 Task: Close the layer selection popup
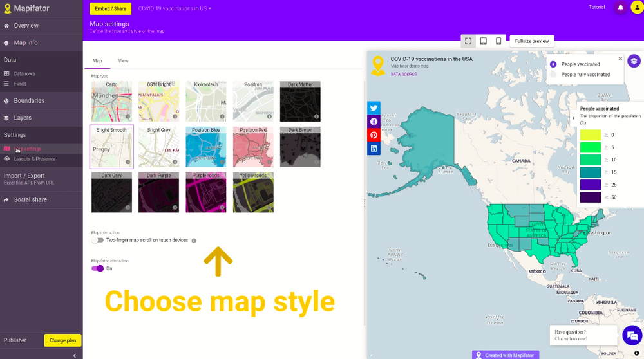click(x=620, y=59)
